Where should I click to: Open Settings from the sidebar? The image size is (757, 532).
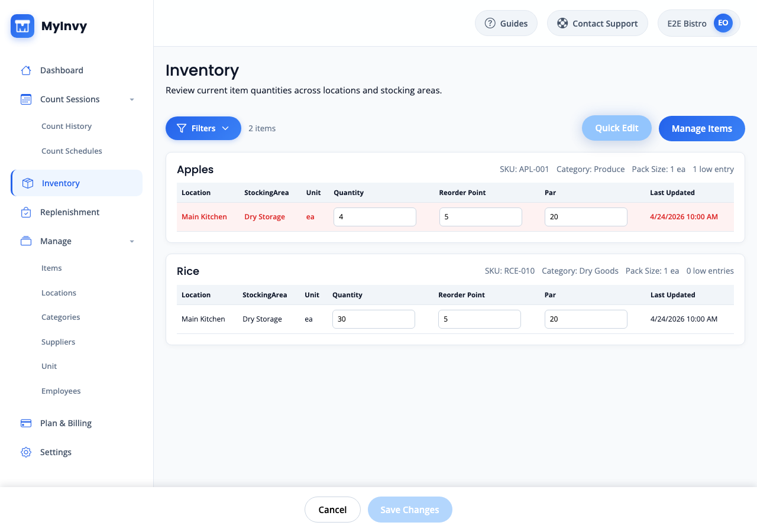pos(76,452)
